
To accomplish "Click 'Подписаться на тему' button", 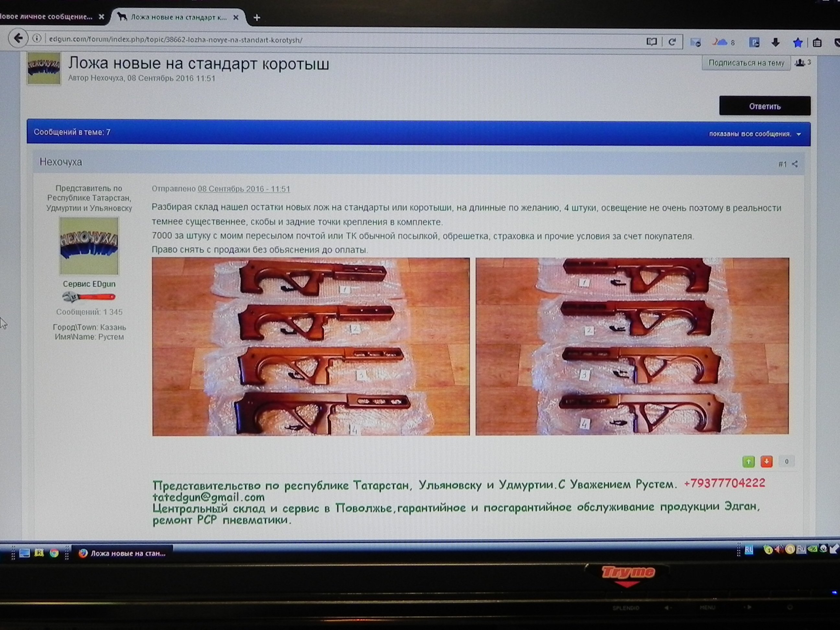I will [x=746, y=63].
